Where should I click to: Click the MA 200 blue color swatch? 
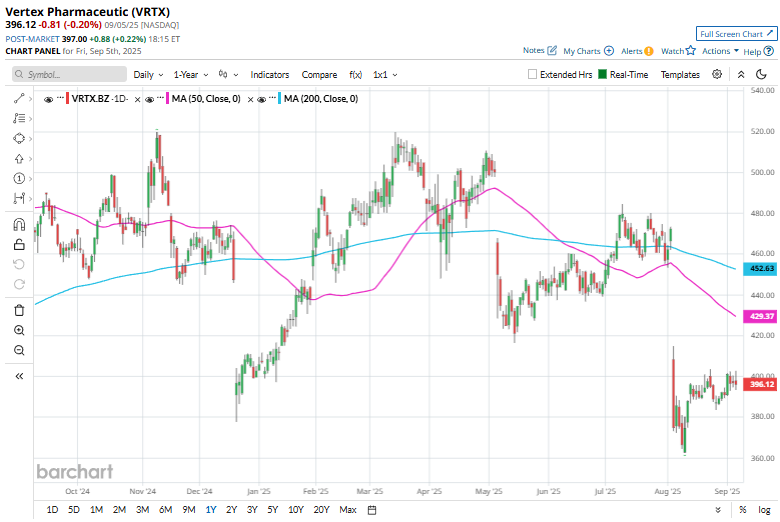click(x=280, y=99)
